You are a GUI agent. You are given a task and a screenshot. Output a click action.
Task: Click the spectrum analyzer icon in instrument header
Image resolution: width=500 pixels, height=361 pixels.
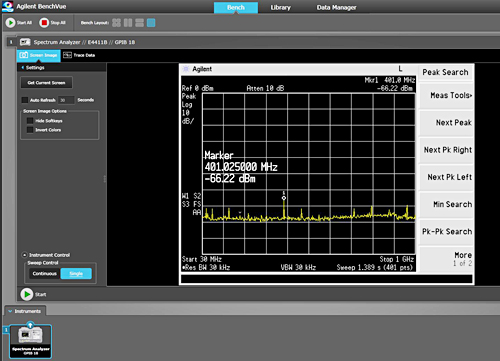coord(25,42)
